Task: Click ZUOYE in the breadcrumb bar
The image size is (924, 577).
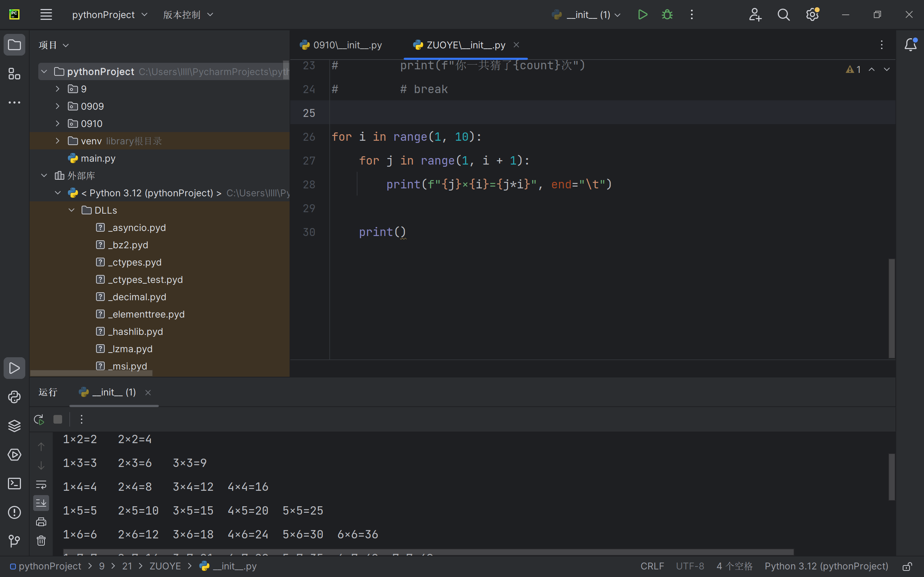Action: [x=165, y=566]
